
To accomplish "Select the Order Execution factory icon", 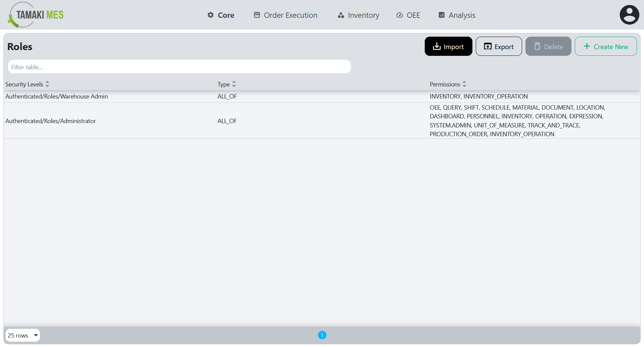I will [257, 15].
